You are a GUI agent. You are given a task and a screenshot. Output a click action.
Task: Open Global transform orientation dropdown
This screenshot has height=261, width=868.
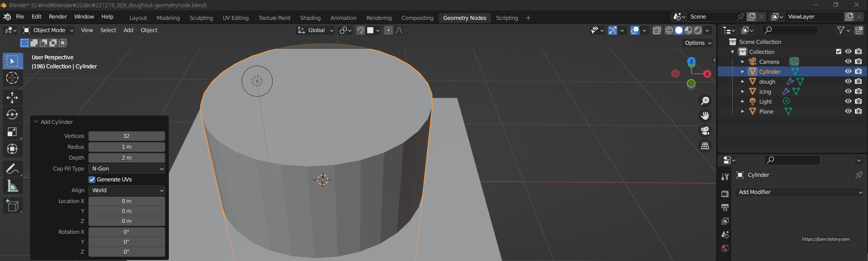[316, 30]
